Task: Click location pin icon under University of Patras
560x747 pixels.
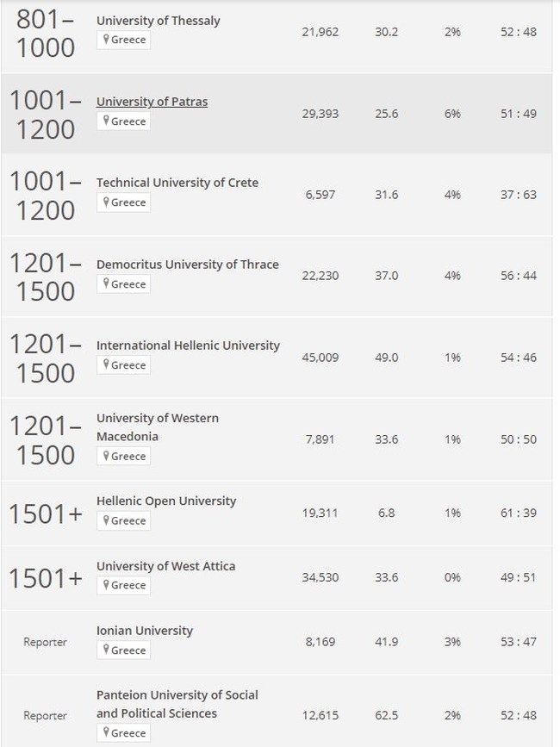Action: [x=106, y=121]
